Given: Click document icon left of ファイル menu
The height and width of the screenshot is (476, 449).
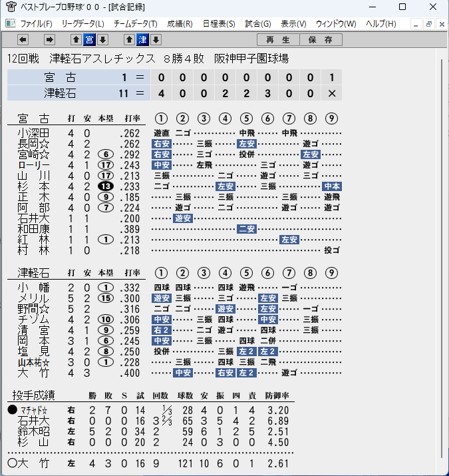Looking at the screenshot, I should [x=11, y=23].
